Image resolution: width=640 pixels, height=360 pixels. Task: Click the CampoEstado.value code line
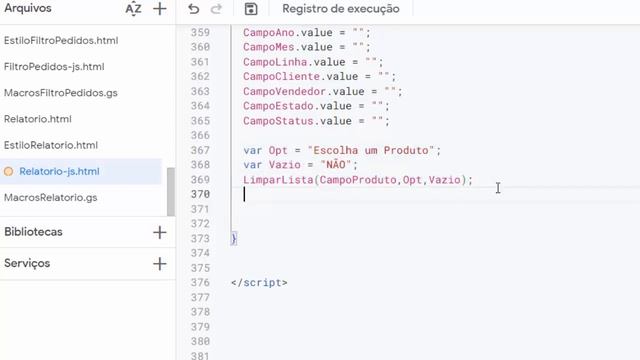click(x=316, y=106)
